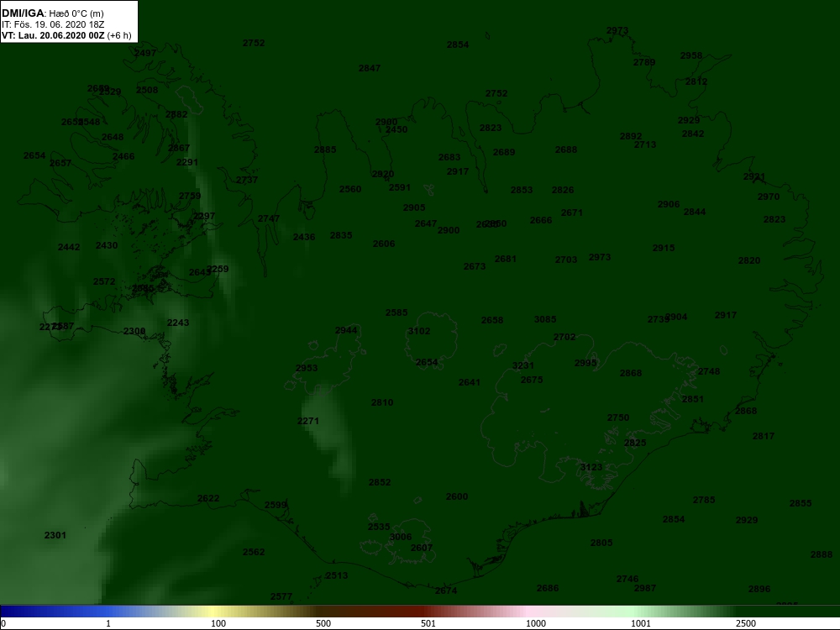
Task: Click the map value 2513
Action: [x=337, y=576]
